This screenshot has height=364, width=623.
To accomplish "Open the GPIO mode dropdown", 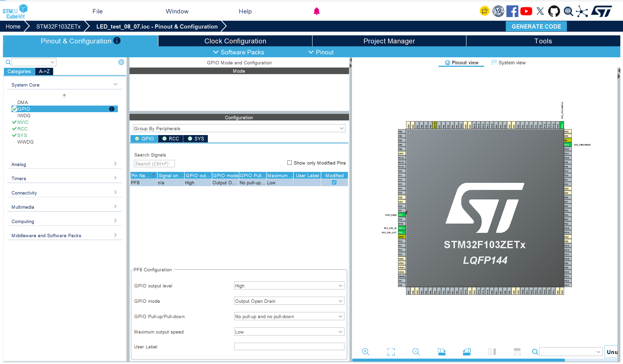I will tap(289, 301).
